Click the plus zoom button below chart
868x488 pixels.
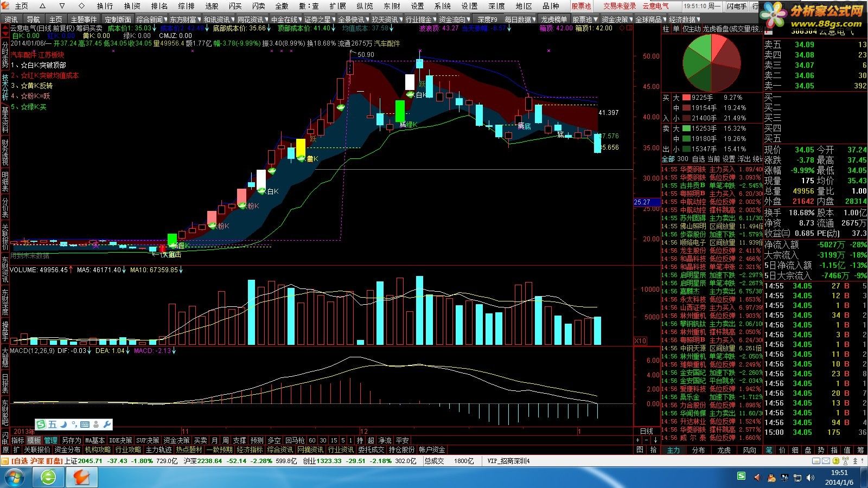[x=638, y=440]
